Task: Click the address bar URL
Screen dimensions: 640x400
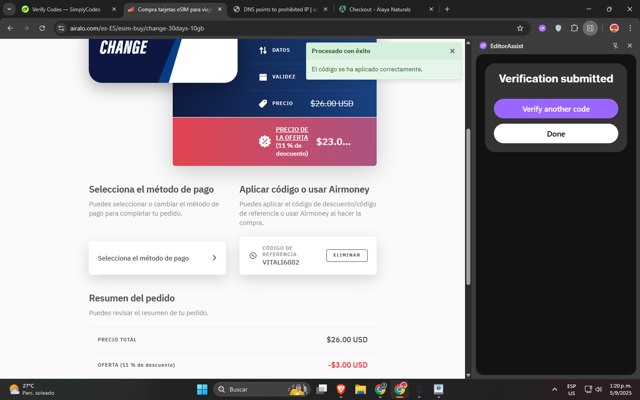Action: coord(137,28)
